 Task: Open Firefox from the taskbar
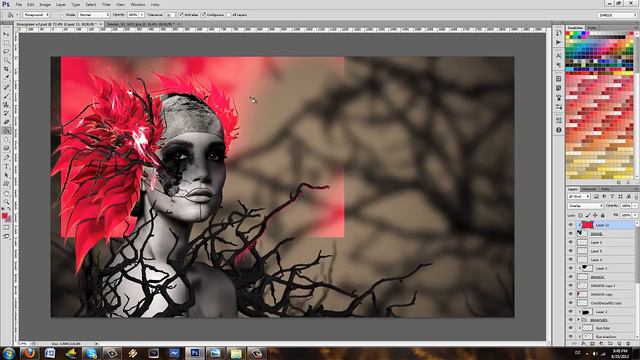point(29,353)
